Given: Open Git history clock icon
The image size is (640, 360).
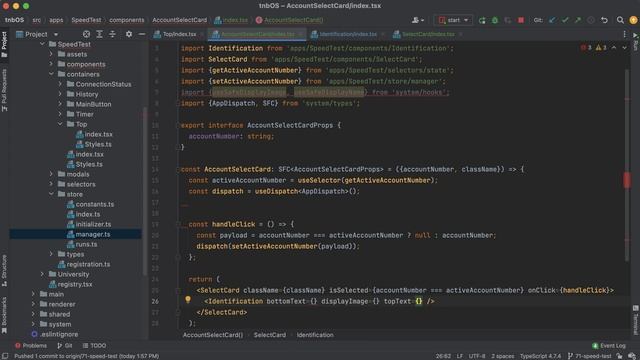Looking at the screenshot, I should tap(591, 20).
